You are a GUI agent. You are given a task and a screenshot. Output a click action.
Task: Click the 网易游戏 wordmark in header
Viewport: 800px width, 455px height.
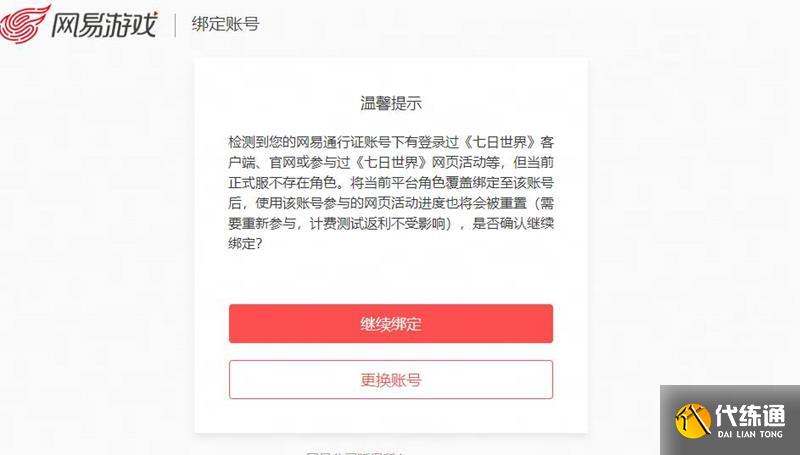tap(105, 24)
